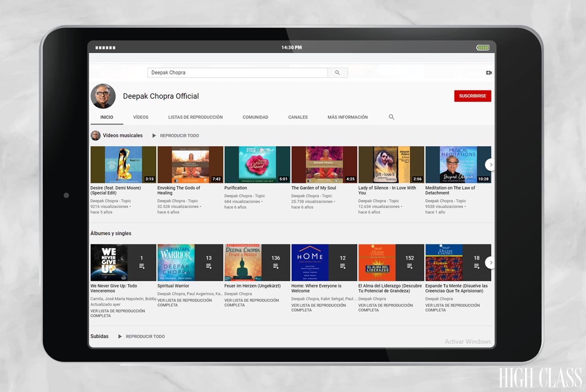Click the search magnifier button

click(337, 72)
